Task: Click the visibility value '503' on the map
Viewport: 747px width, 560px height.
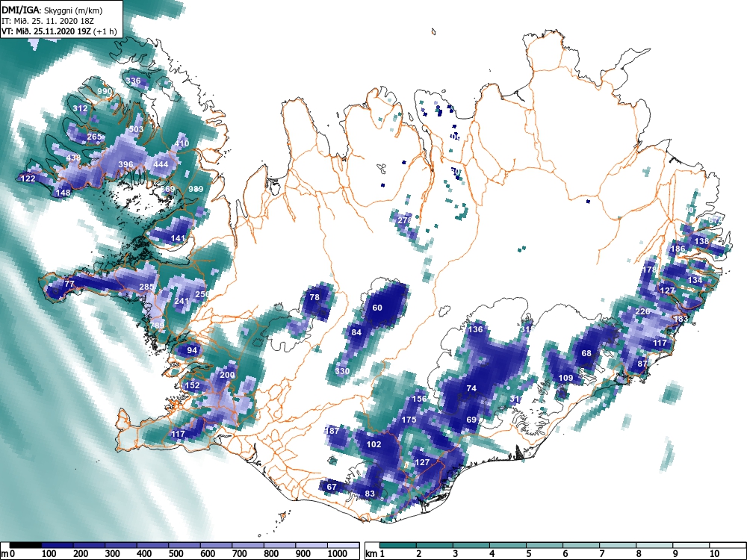Action: pyautogui.click(x=136, y=129)
